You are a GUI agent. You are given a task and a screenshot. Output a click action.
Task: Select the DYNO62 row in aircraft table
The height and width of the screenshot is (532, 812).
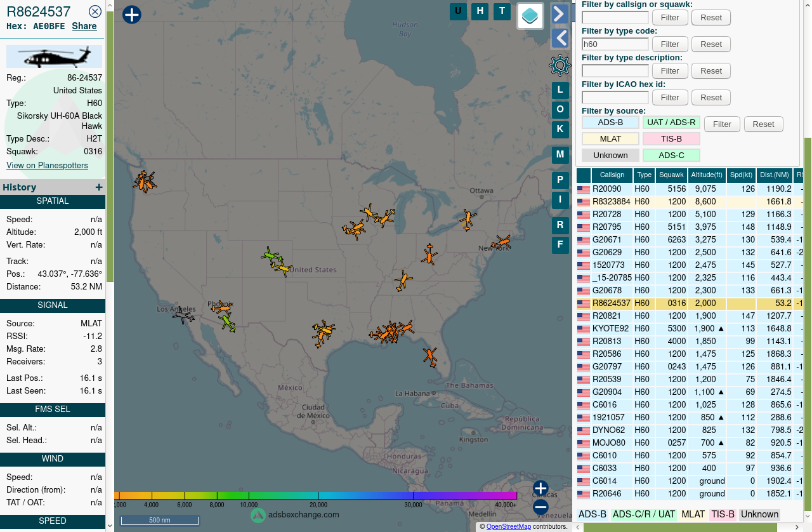click(x=690, y=430)
